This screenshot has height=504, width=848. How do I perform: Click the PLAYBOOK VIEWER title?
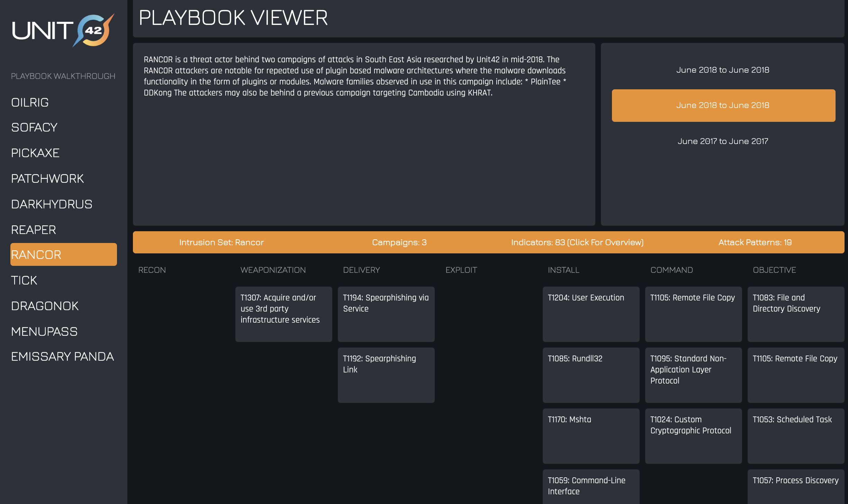(233, 18)
